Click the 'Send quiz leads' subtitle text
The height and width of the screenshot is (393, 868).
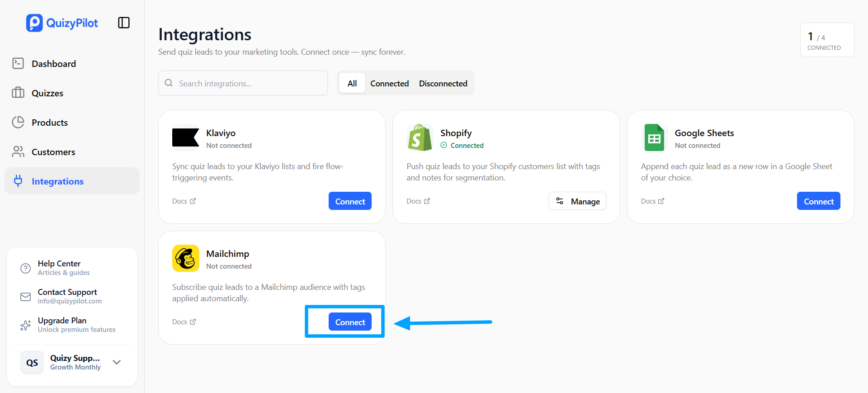point(282,52)
